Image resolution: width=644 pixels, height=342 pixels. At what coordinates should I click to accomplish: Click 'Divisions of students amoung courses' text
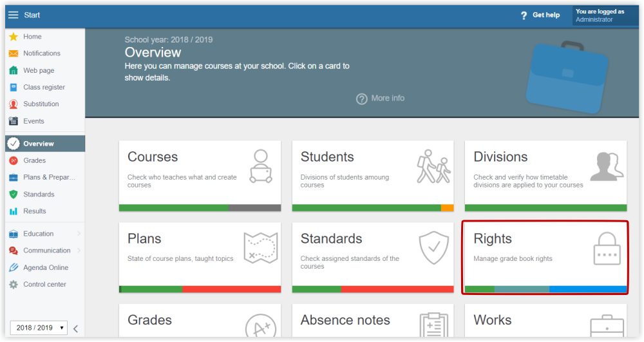[345, 181]
